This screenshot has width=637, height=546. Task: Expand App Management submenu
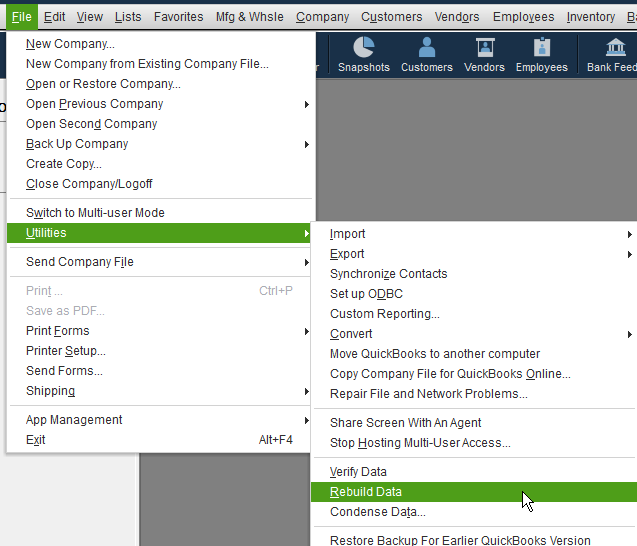pyautogui.click(x=159, y=420)
